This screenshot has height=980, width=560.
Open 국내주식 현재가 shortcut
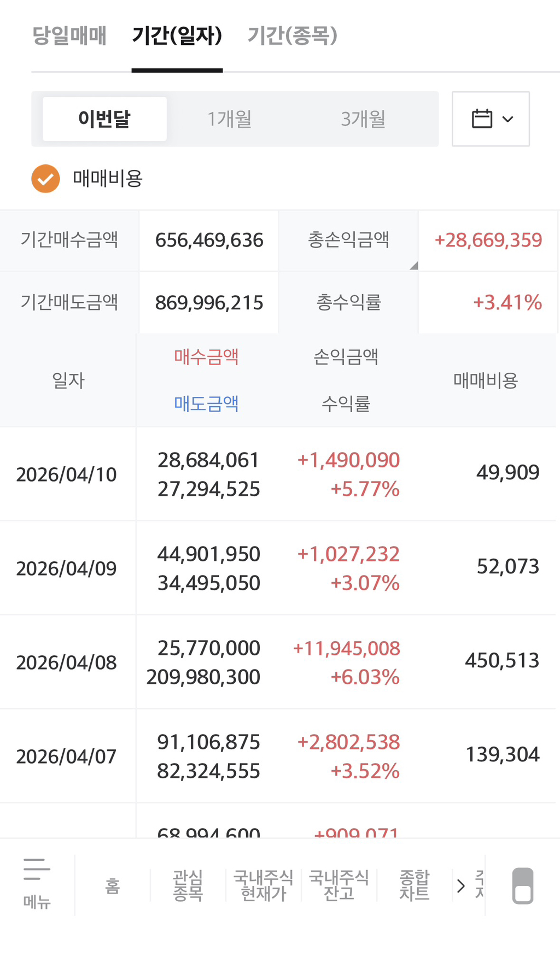(263, 885)
